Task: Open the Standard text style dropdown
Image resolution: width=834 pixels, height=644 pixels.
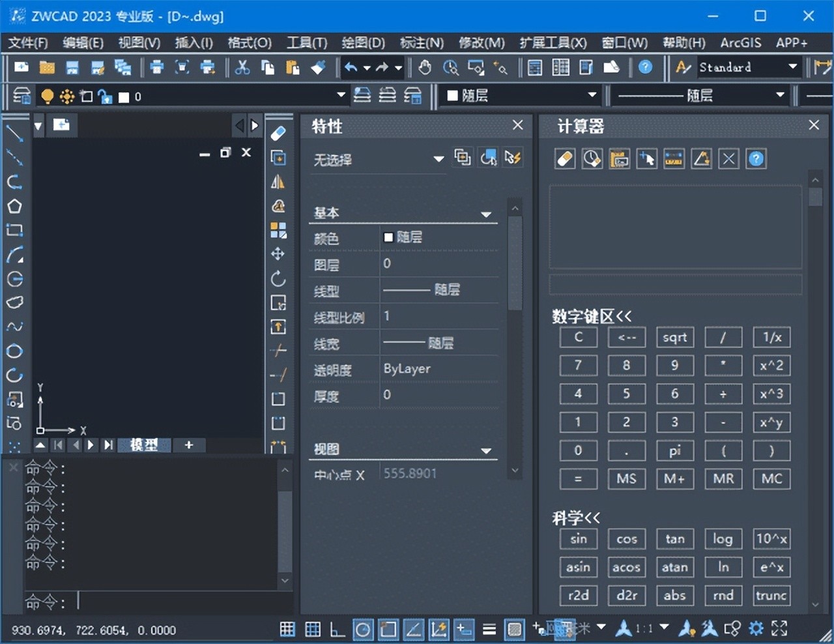Action: click(x=792, y=66)
